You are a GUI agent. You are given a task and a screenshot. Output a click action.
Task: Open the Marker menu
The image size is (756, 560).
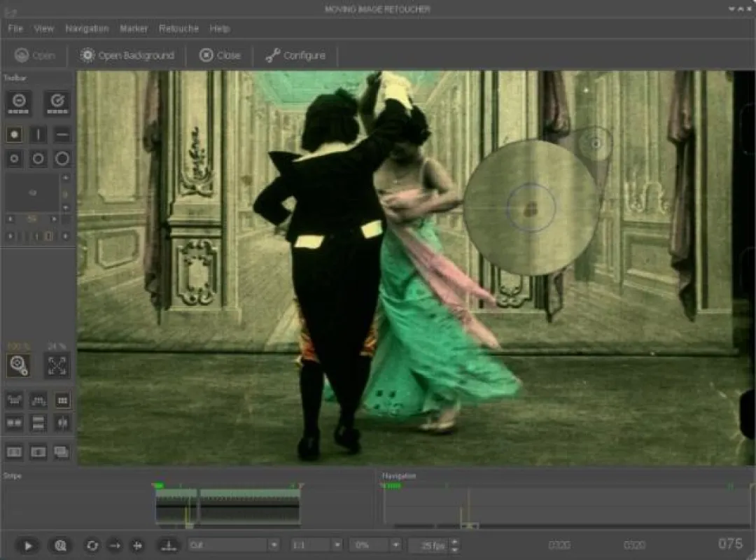point(134,29)
